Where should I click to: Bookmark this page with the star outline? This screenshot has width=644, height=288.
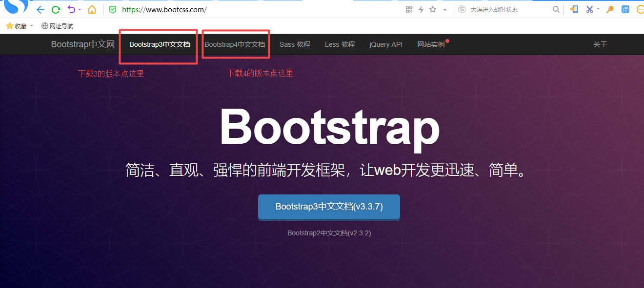pyautogui.click(x=433, y=9)
